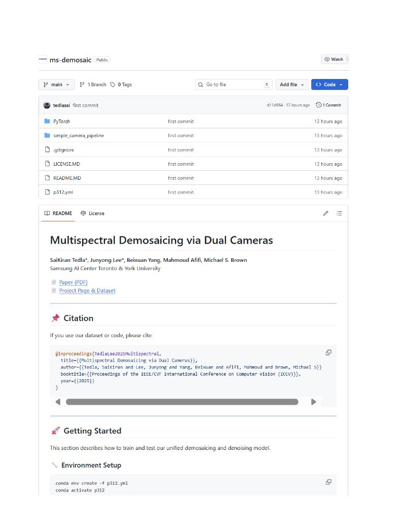Copy the conda environment setup commands
This screenshot has width=396, height=532.
328,482
